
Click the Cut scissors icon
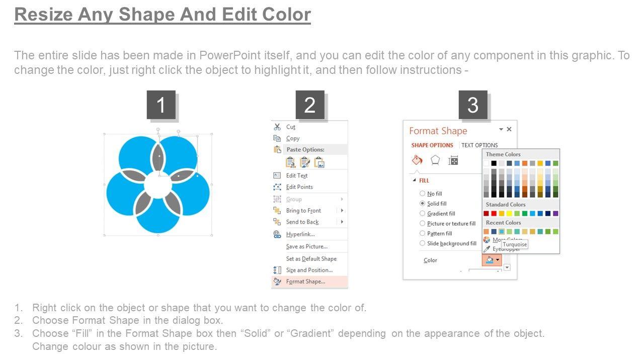(277, 127)
